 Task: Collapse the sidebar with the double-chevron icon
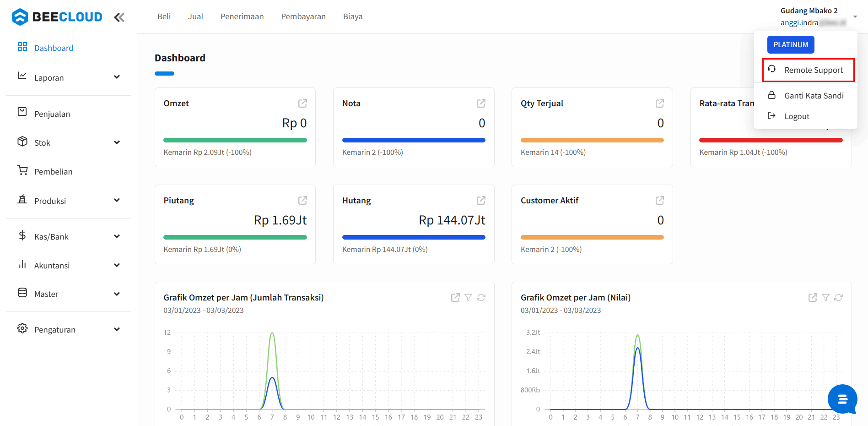(119, 17)
